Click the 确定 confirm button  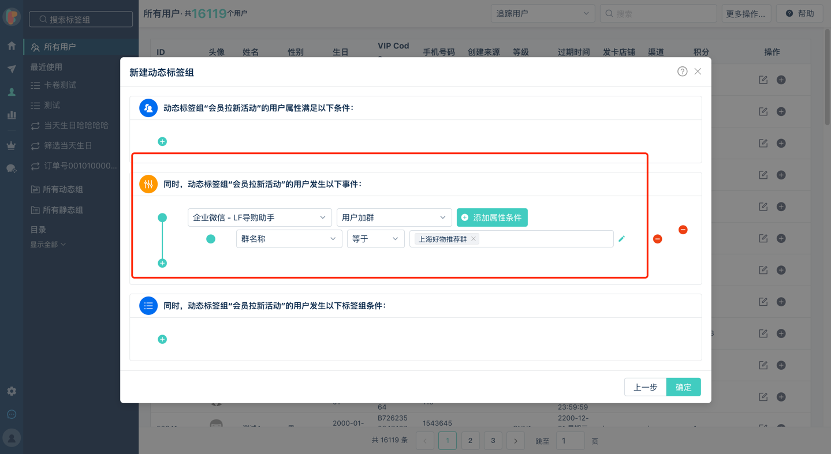683,387
